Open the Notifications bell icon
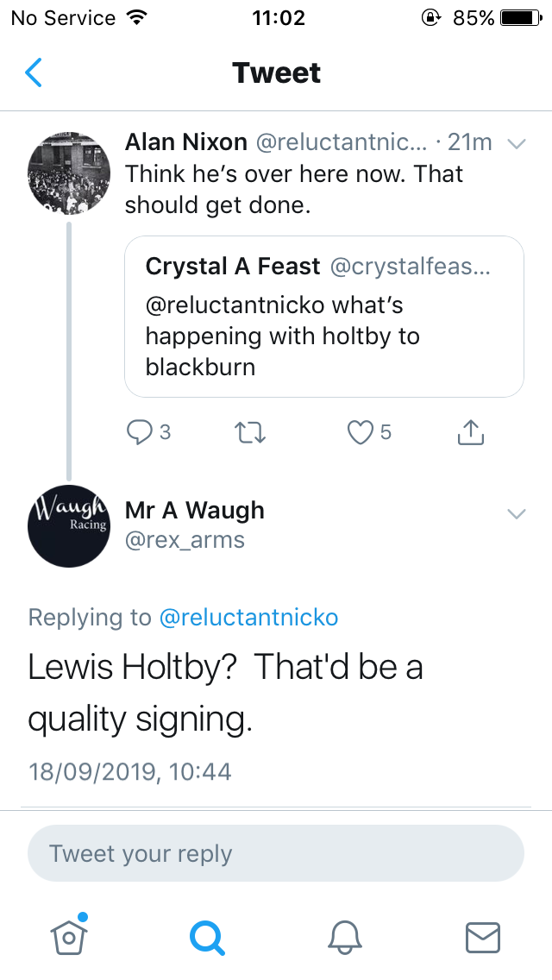This screenshot has height=980, width=552. [x=345, y=938]
